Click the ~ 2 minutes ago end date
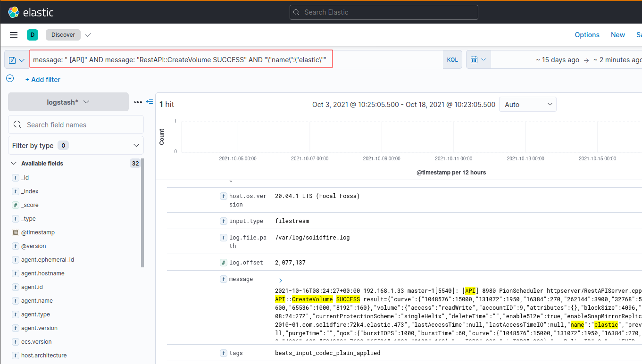642x364 pixels. click(617, 60)
